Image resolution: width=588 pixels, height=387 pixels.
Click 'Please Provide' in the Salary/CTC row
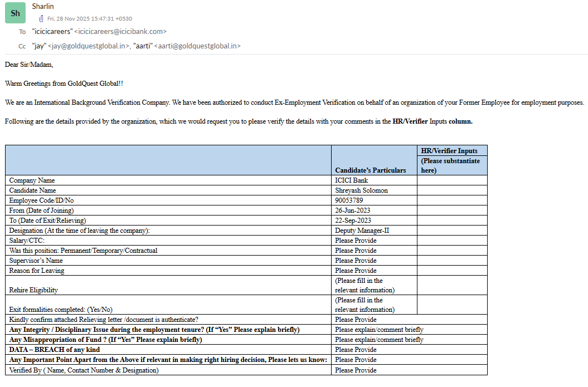pyautogui.click(x=356, y=241)
